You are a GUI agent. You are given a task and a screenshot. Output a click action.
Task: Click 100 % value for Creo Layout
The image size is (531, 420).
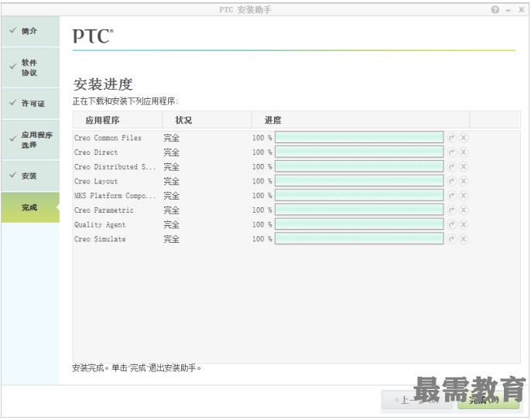click(x=262, y=182)
